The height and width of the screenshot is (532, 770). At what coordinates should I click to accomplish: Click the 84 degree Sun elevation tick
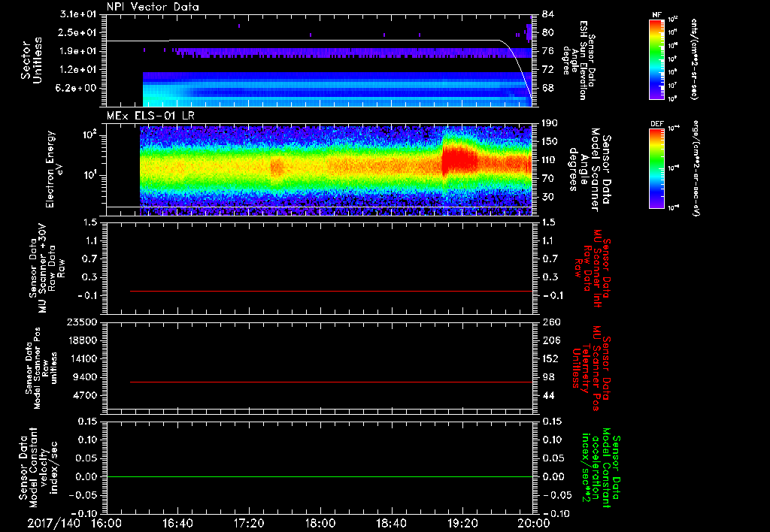click(x=548, y=14)
